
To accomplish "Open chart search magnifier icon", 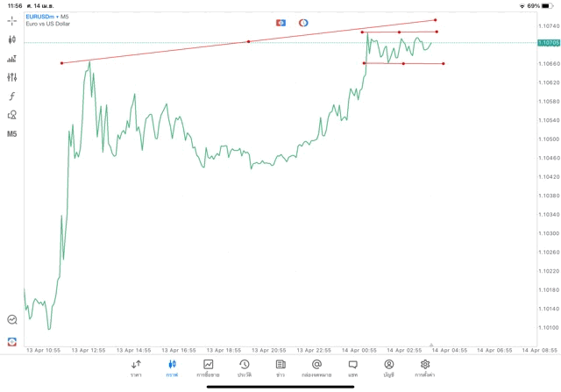I will pyautogui.click(x=12, y=320).
